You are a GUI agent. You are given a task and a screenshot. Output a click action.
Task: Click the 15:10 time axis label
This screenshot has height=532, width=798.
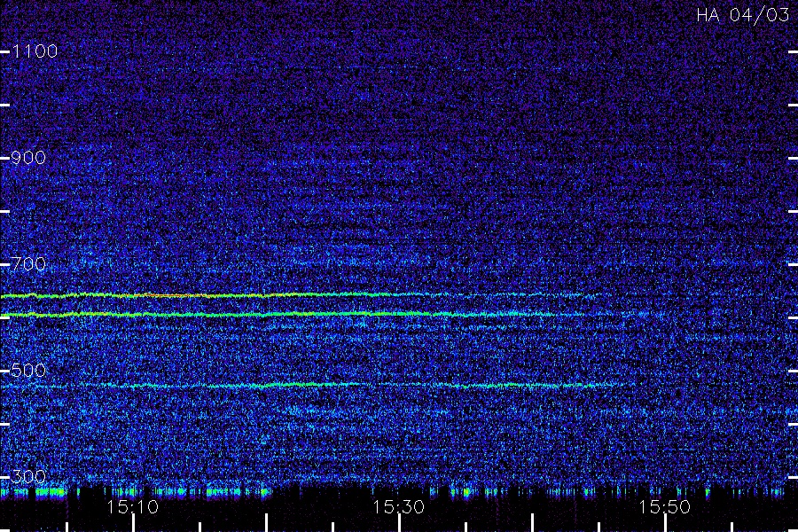133,506
